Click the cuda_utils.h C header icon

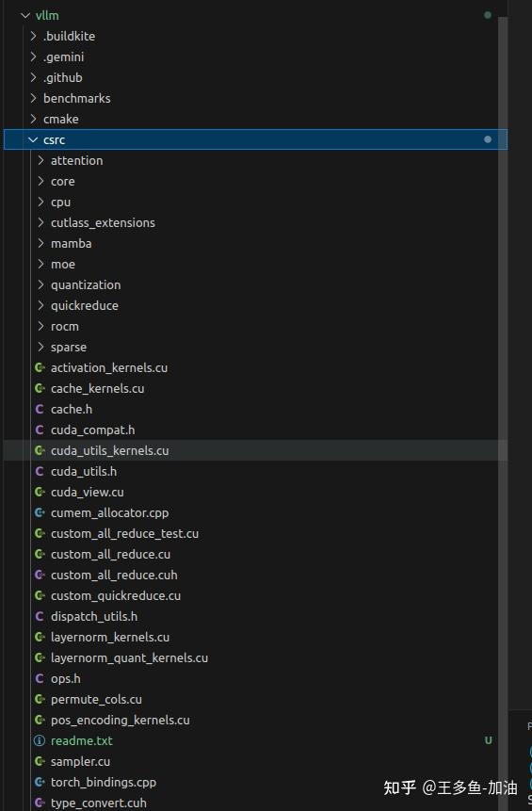(40, 471)
